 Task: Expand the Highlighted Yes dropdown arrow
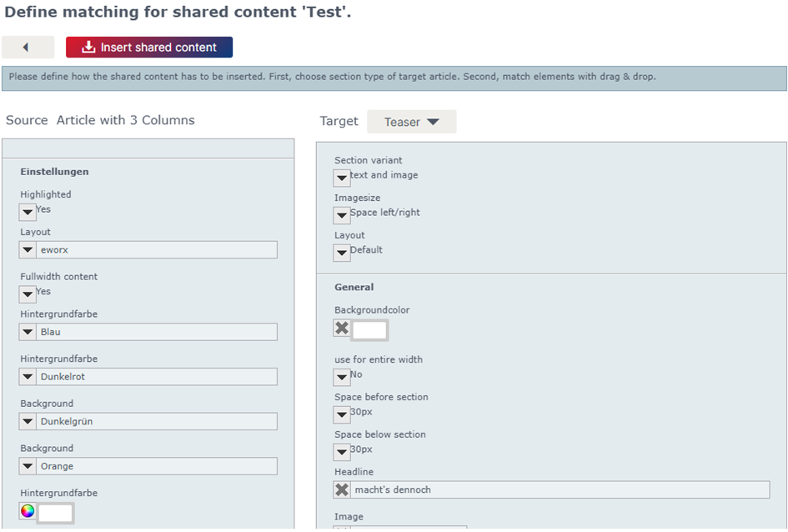tap(28, 212)
